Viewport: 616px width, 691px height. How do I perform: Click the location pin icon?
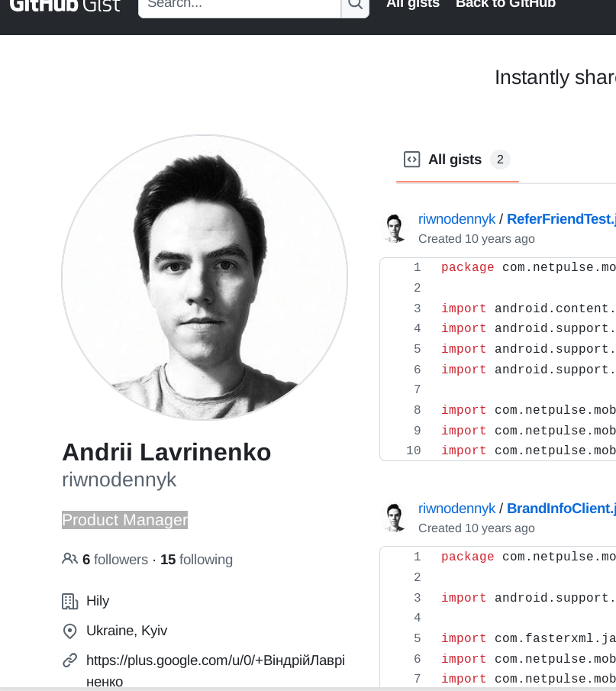pyautogui.click(x=69, y=631)
